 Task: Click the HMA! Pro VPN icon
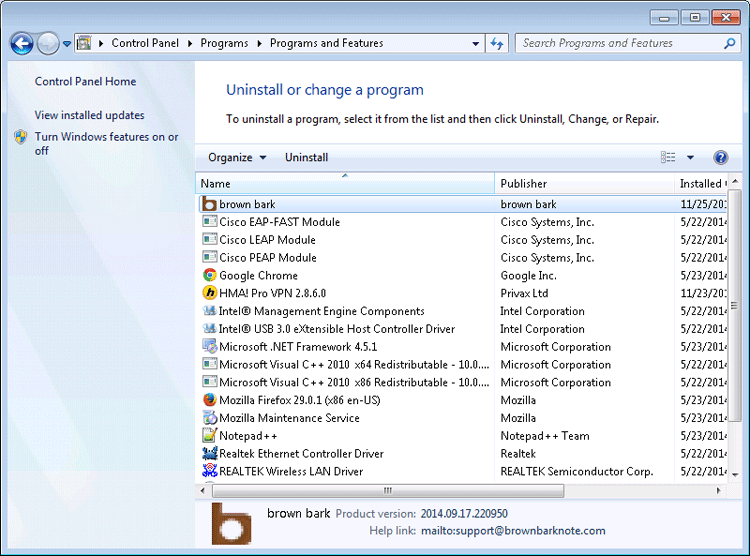click(x=210, y=294)
